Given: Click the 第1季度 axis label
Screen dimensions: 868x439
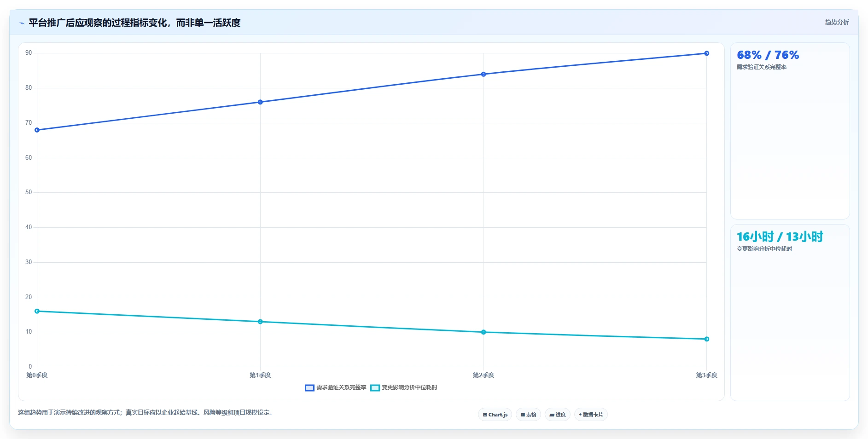Looking at the screenshot, I should (260, 375).
